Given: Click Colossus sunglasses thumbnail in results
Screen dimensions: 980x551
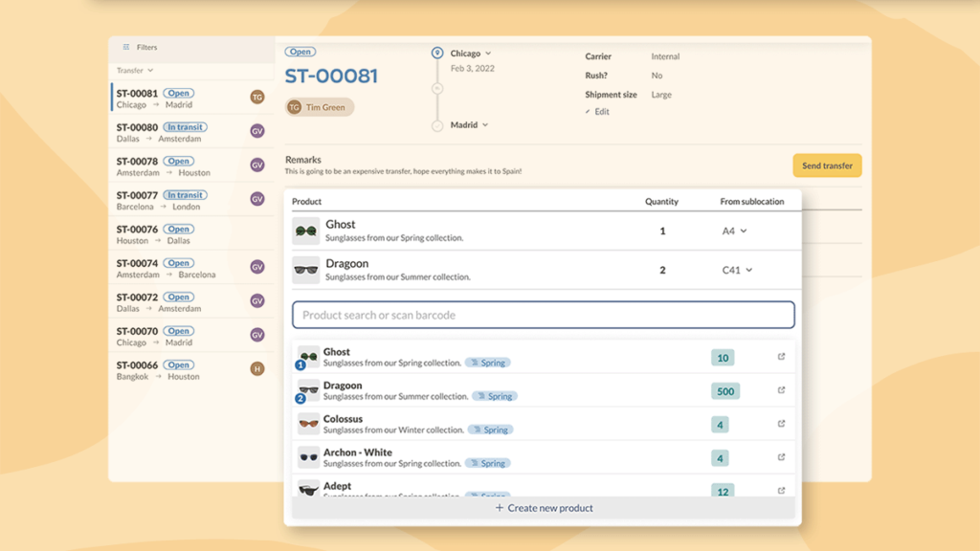Looking at the screenshot, I should [x=308, y=424].
